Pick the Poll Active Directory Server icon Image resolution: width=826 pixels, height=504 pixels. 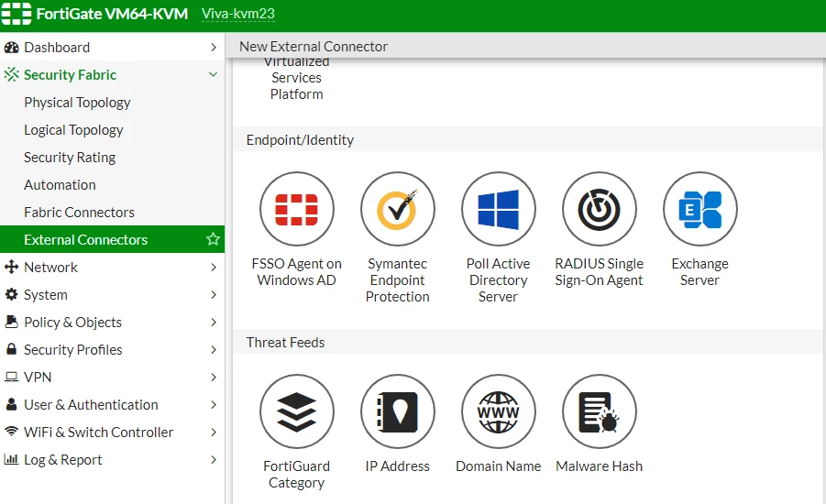tap(499, 209)
